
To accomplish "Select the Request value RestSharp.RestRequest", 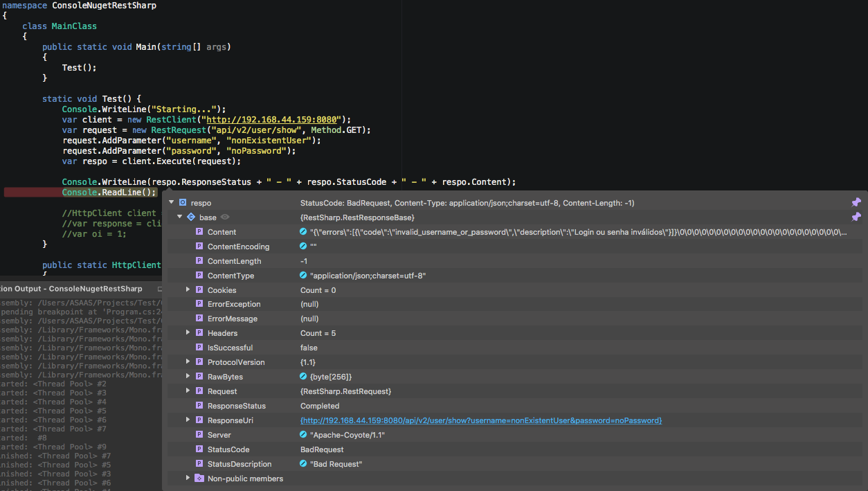I will coord(345,391).
